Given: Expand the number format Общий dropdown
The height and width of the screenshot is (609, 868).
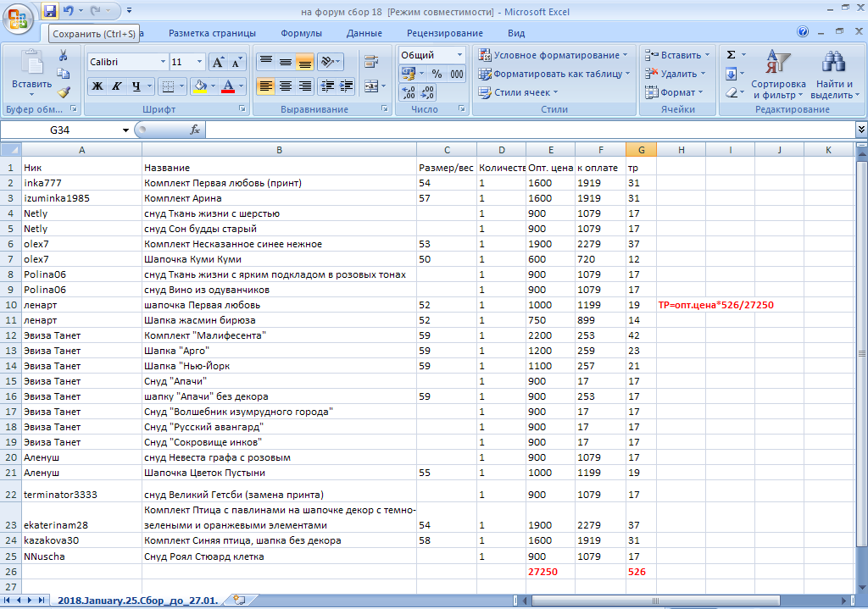Looking at the screenshot, I should (x=459, y=55).
